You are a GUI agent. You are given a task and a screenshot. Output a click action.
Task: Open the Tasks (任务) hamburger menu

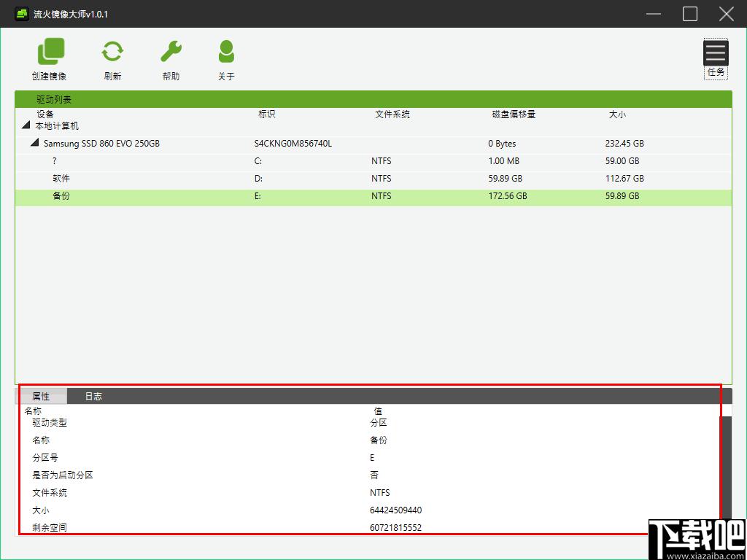(x=716, y=52)
